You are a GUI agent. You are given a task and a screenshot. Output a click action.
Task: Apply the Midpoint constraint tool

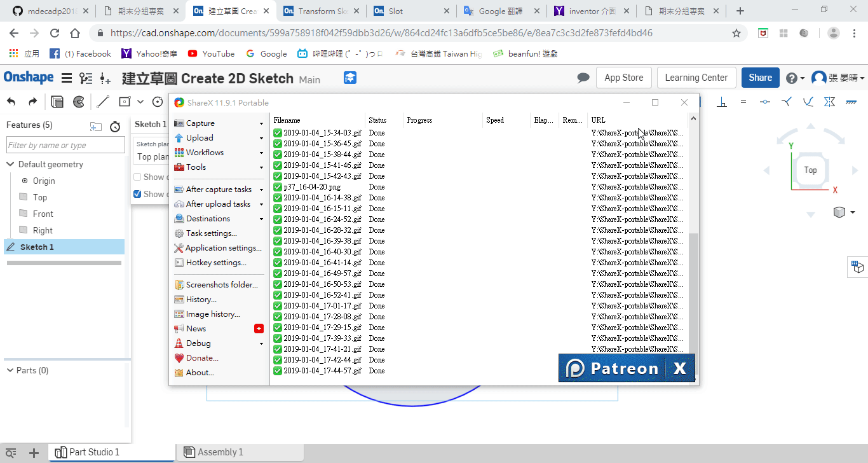765,102
